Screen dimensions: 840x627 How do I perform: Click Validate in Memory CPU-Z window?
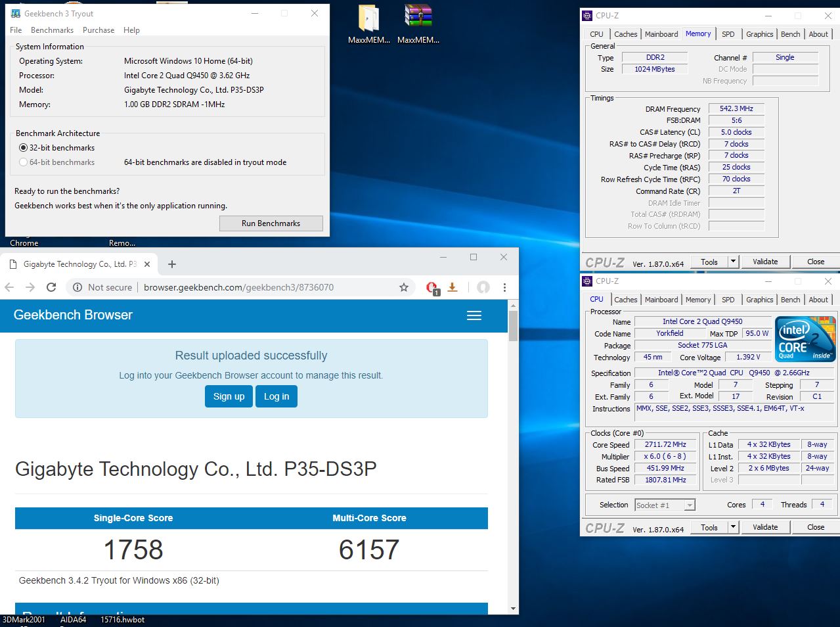765,262
